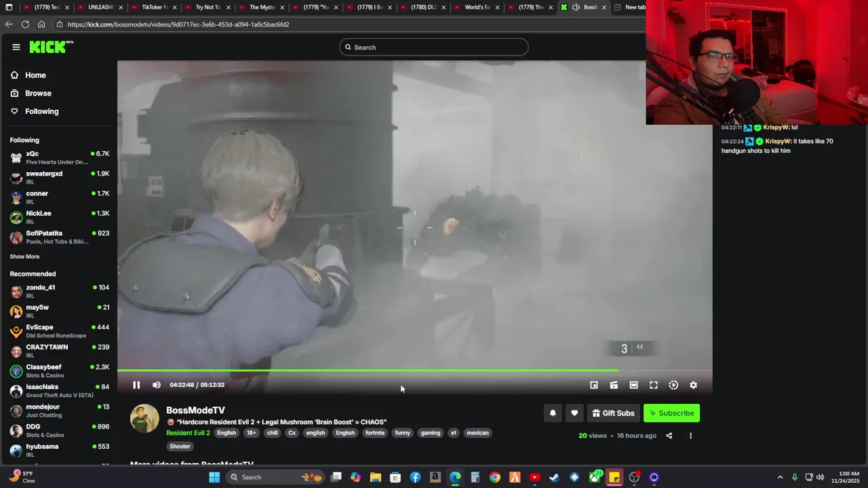The image size is (868, 488).
Task: Open browser tab actions menu icon
Action: click(x=9, y=7)
